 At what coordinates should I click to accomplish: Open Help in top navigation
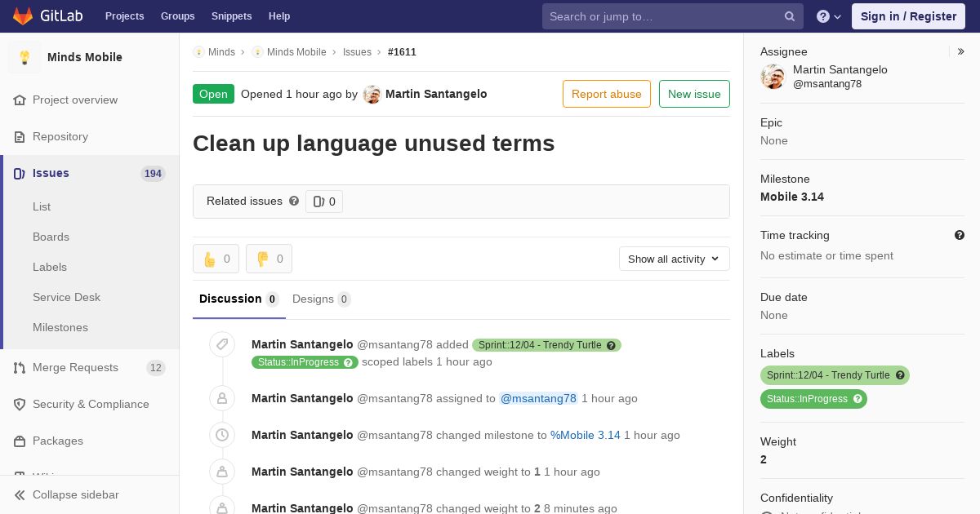279,16
